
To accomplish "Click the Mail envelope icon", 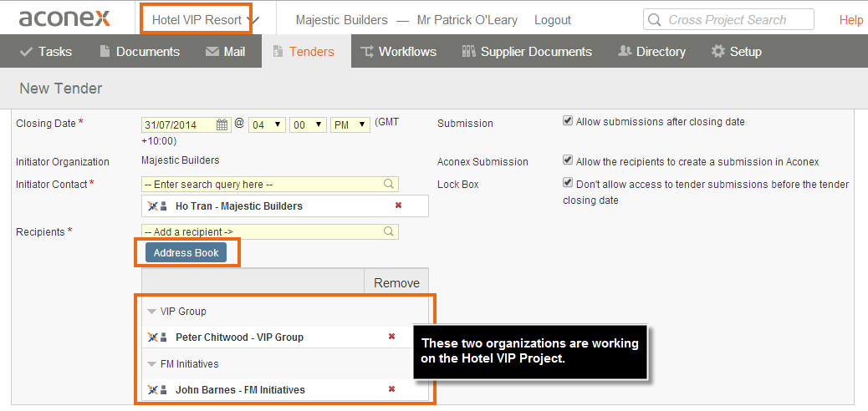I will (x=212, y=52).
